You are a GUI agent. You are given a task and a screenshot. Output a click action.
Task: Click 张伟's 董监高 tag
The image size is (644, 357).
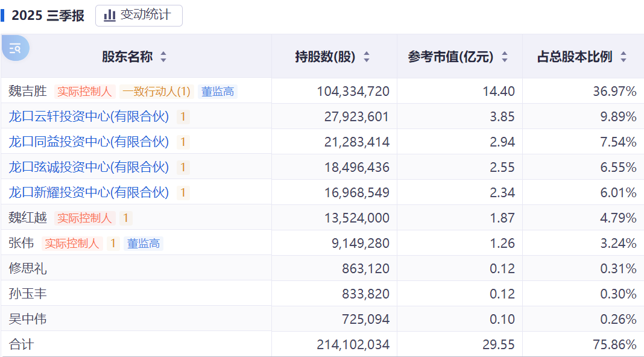pos(144,244)
